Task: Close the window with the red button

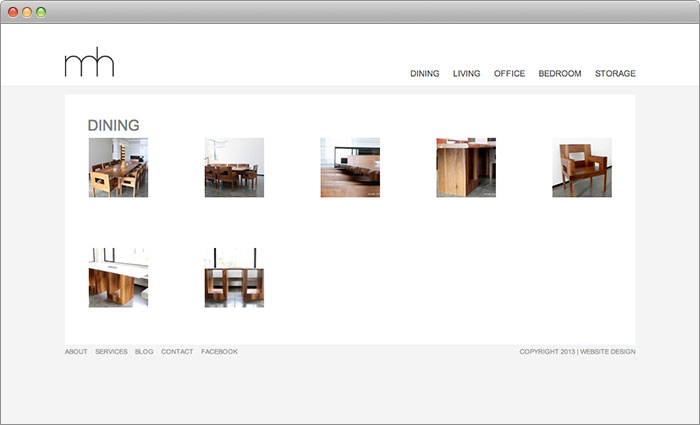Action: tap(13, 12)
